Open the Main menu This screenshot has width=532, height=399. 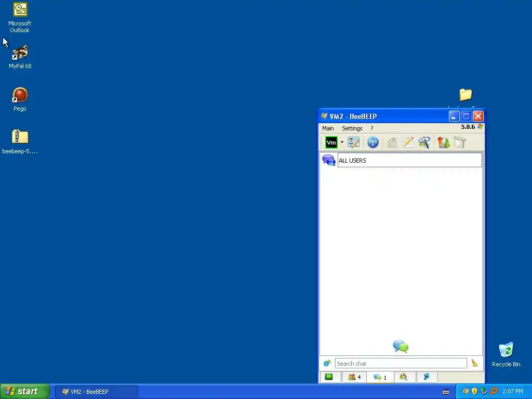[328, 128]
